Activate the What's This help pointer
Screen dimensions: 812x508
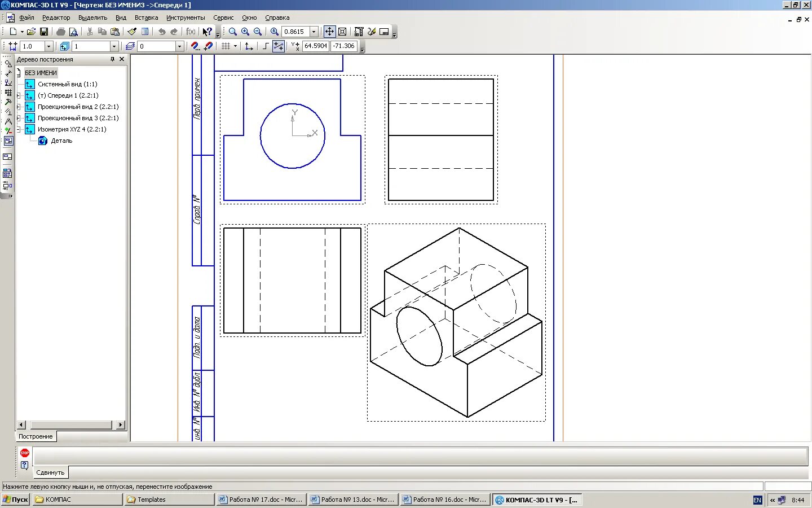click(x=208, y=32)
